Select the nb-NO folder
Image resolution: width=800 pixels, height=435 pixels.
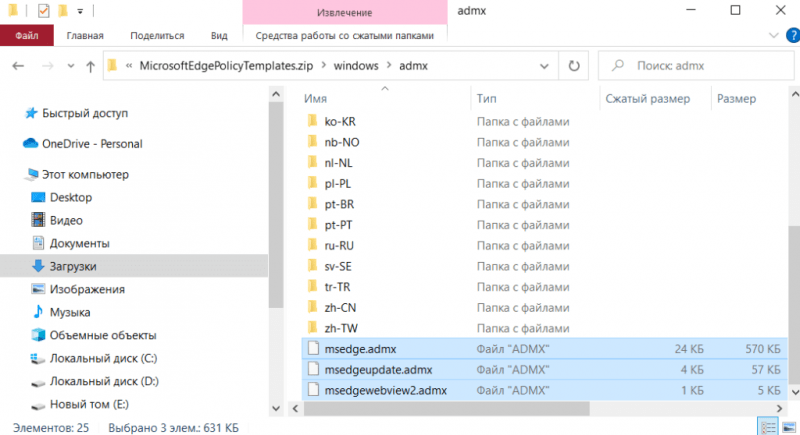coord(342,142)
